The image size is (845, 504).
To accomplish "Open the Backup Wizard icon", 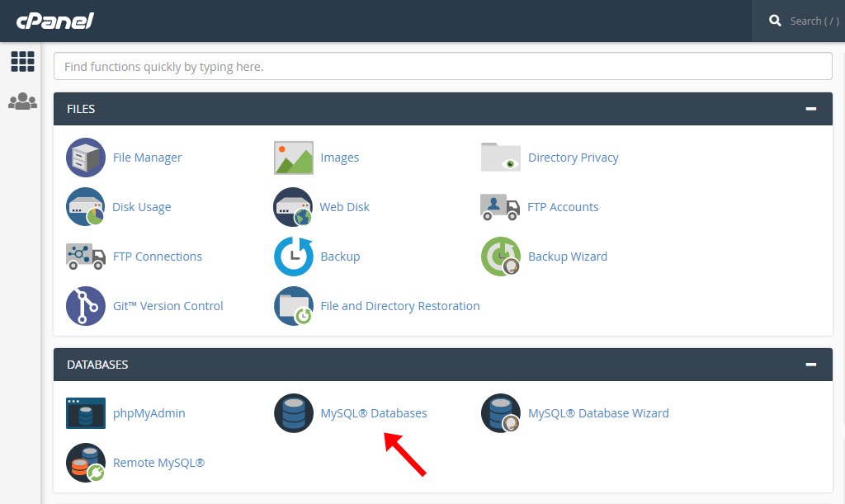I will tap(500, 257).
